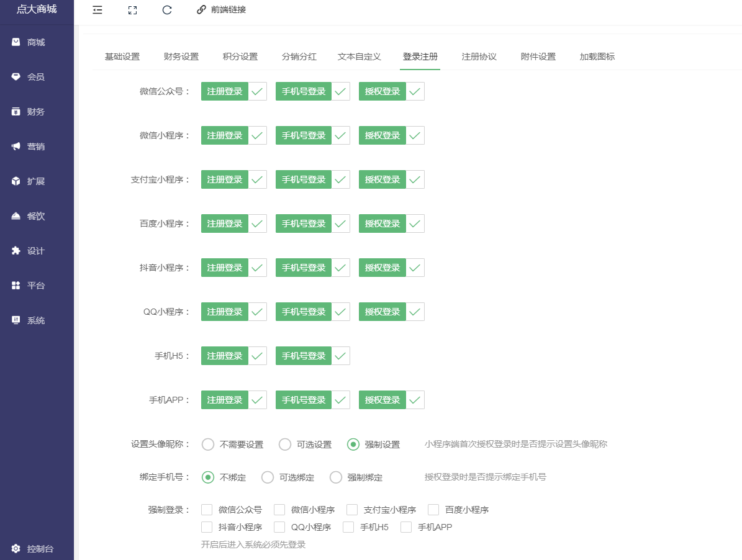
Task: Open the 营销 section in the sidebar
Action: click(37, 146)
